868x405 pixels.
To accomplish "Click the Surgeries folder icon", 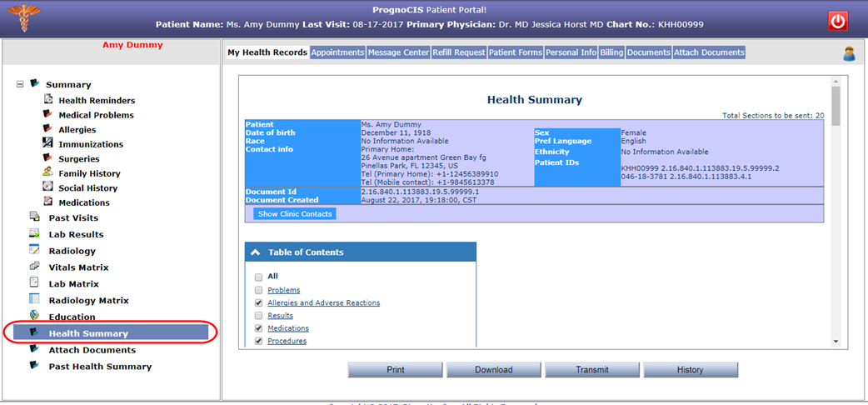I will [x=48, y=157].
